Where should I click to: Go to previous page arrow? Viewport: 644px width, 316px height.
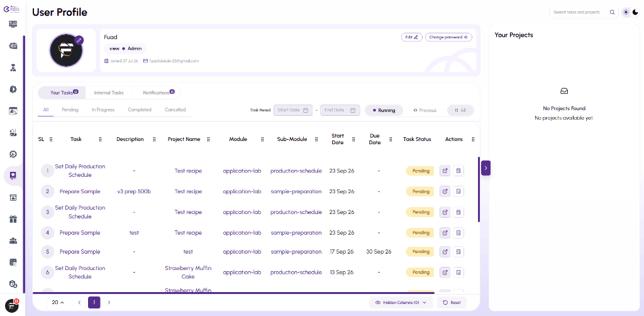79,302
